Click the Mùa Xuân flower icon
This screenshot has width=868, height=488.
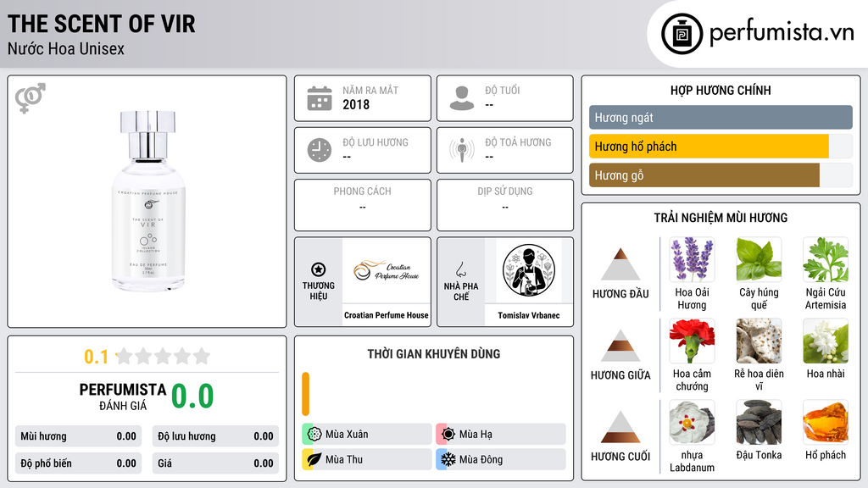314,434
